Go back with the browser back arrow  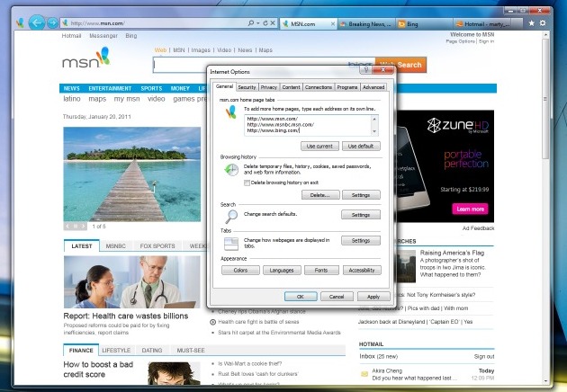37,23
